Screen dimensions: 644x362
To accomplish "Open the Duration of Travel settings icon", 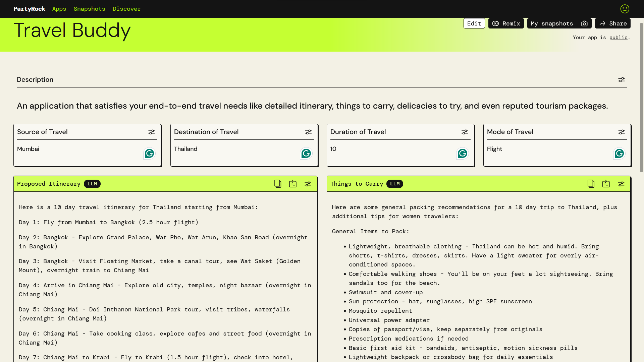I will pos(465,132).
